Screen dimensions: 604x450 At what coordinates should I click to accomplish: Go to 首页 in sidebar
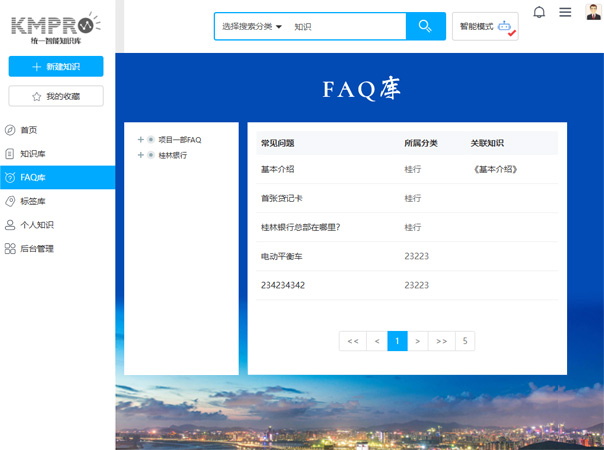(28, 130)
